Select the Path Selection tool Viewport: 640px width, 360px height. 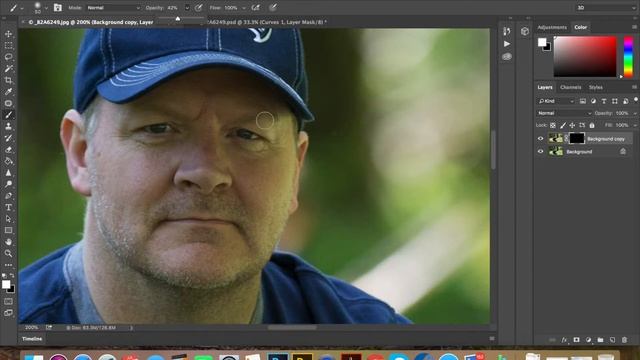pos(8,219)
